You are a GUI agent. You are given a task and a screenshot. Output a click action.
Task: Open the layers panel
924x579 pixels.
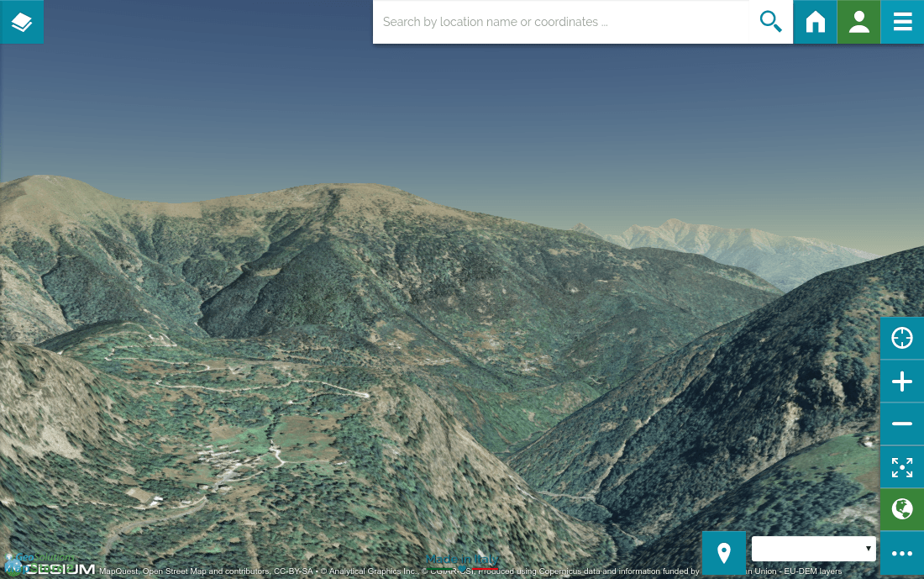(22, 22)
